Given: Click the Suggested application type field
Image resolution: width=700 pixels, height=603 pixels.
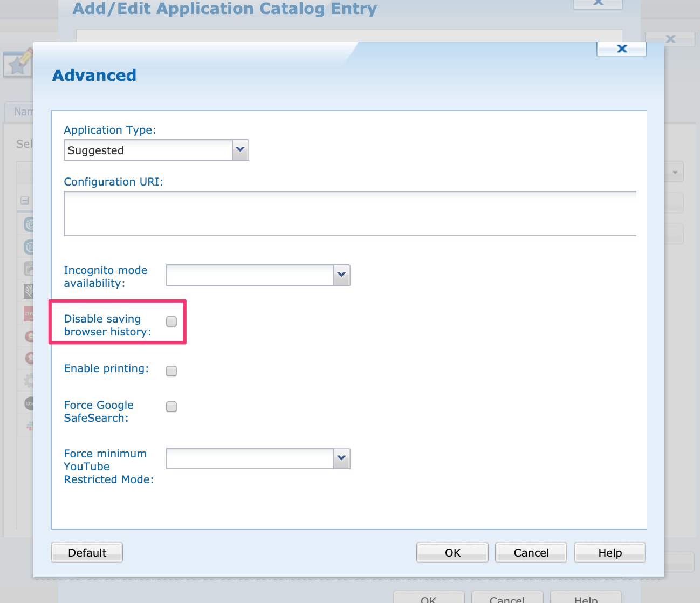Looking at the screenshot, I should (x=148, y=150).
